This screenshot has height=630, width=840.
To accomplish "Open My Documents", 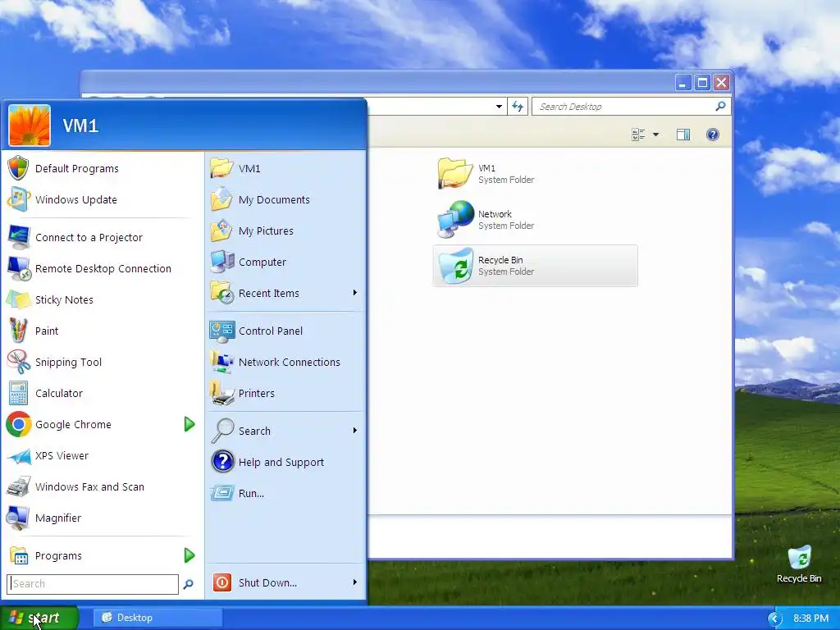I will tap(285, 200).
